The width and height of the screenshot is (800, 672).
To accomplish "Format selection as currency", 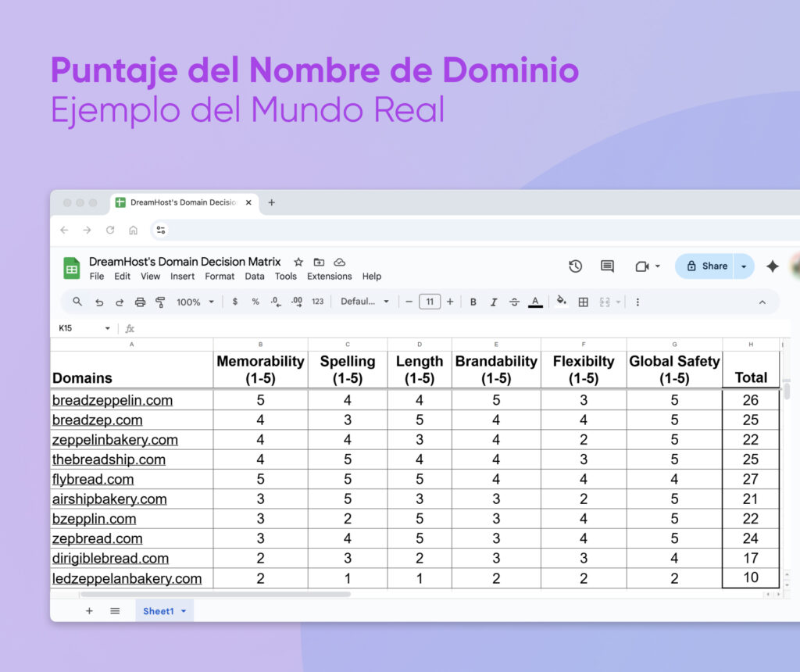I will click(x=236, y=301).
